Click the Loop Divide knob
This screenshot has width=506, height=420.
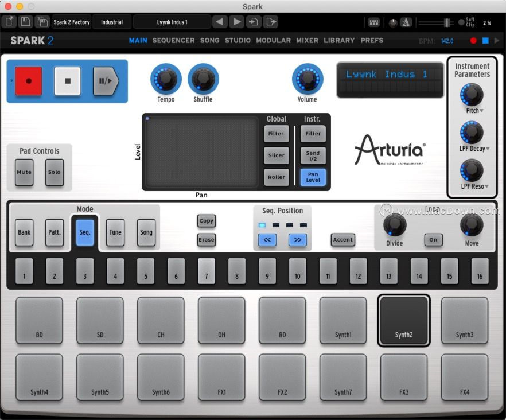[x=395, y=225]
